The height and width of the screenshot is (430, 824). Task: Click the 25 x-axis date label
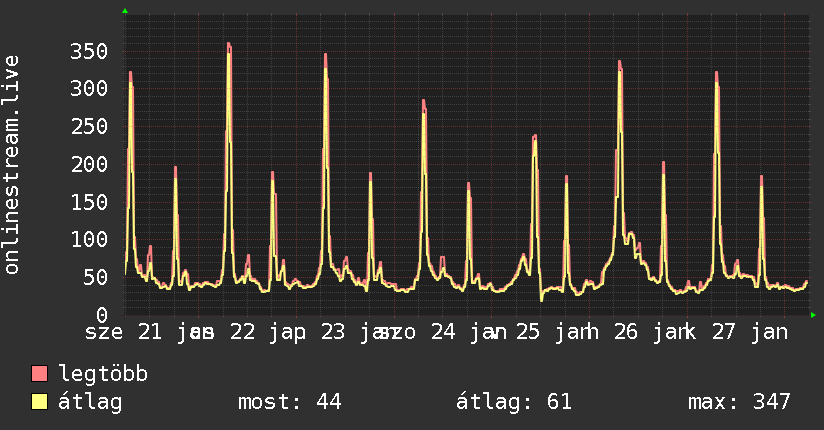pos(527,332)
